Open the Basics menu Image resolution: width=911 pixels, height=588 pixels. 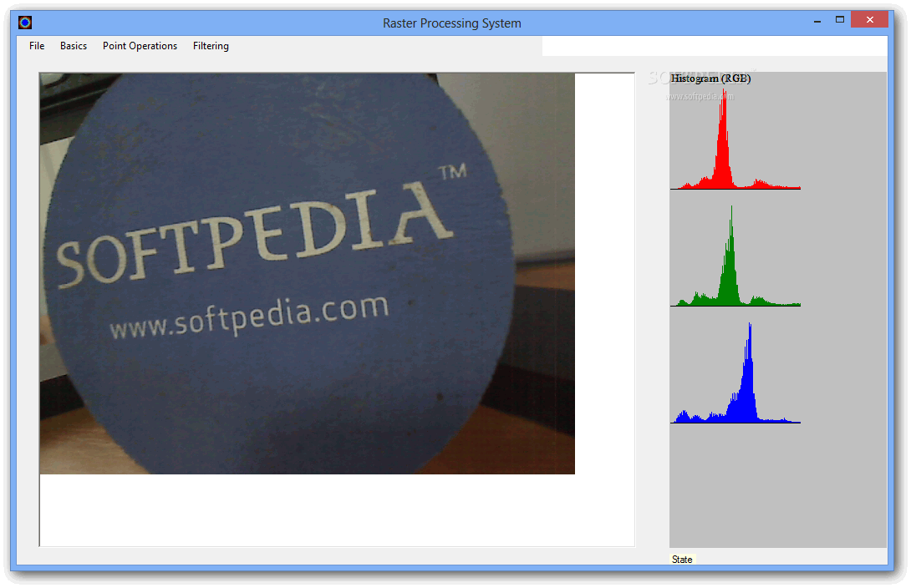pos(74,46)
